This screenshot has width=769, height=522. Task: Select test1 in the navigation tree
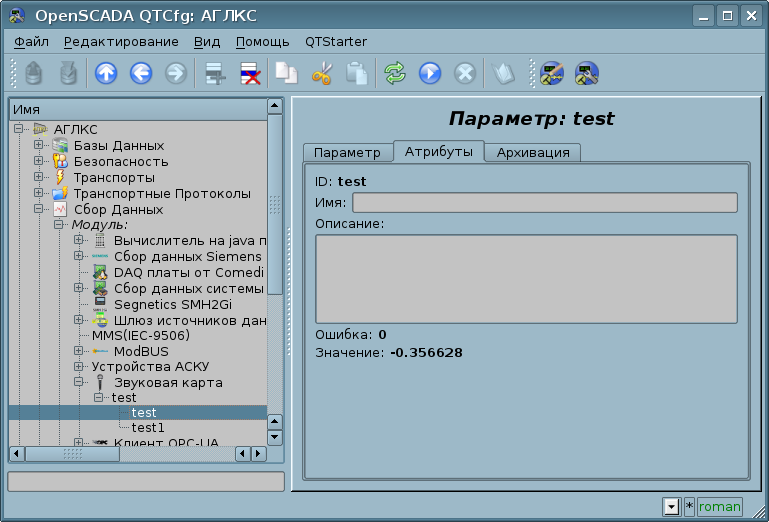[x=148, y=428]
